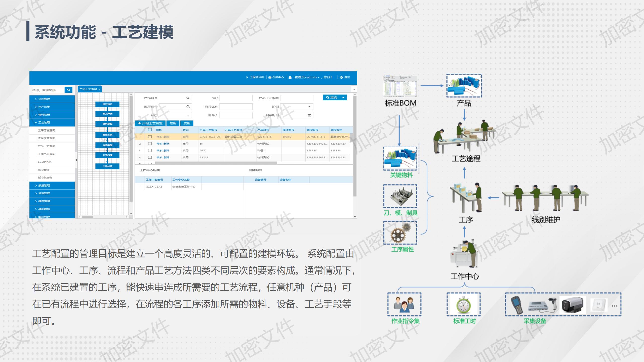Viewport: 644px width, 362px height.
Task: Collapse the 工艺管理 menu
Action: (x=52, y=123)
